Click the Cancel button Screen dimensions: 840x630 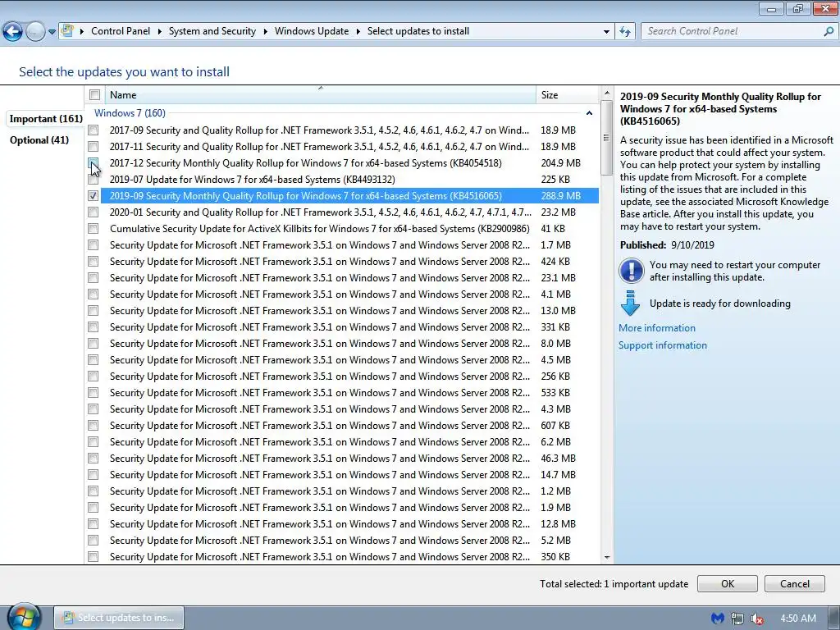pyautogui.click(x=794, y=584)
